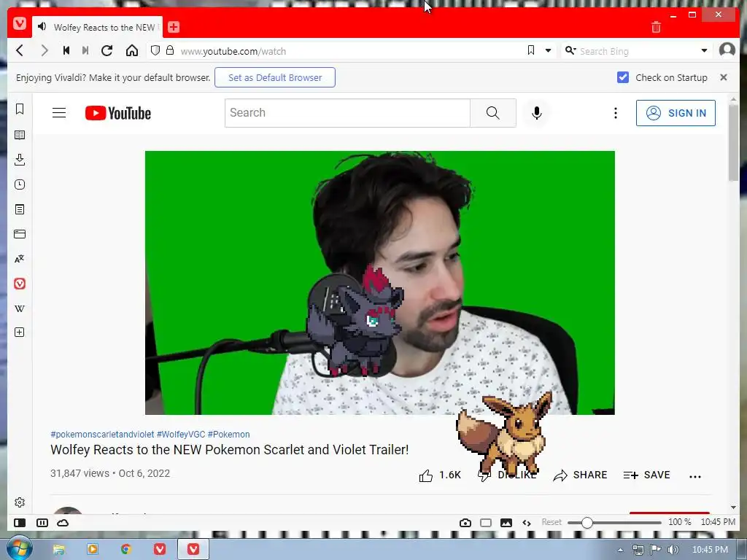Click the YouTube search box
747x560 pixels.
pyautogui.click(x=347, y=113)
